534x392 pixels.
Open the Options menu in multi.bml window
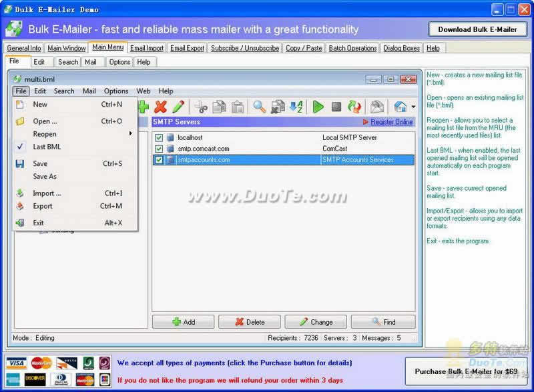pos(116,91)
